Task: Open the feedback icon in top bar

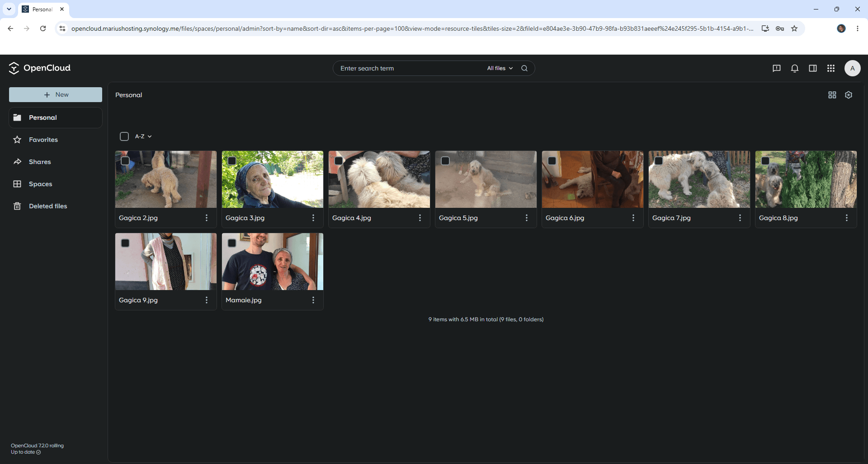Action: coord(776,68)
